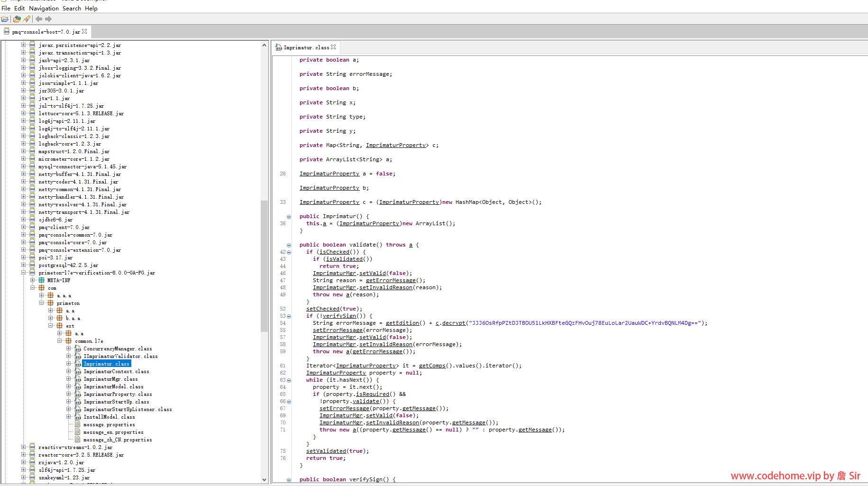Image resolution: width=868 pixels, height=486 pixels.
Task: Click package icon beside common.l7e
Action: point(69,341)
